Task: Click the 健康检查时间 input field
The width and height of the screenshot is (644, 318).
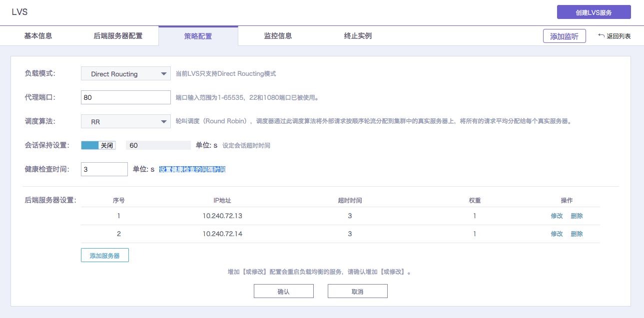Action: click(104, 169)
